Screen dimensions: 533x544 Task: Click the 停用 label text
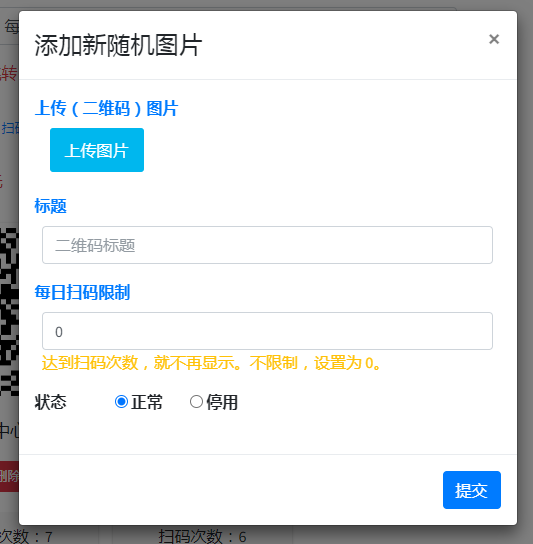(x=222, y=402)
